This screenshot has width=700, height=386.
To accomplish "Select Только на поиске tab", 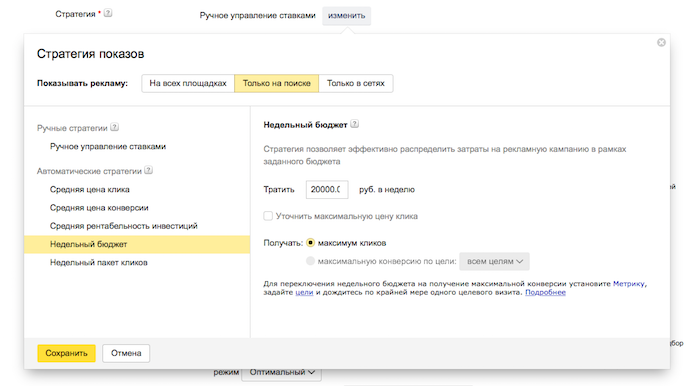I will [x=276, y=83].
